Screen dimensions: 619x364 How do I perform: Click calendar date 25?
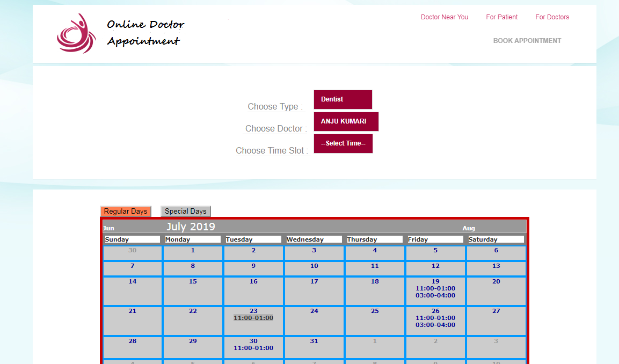[x=375, y=311]
